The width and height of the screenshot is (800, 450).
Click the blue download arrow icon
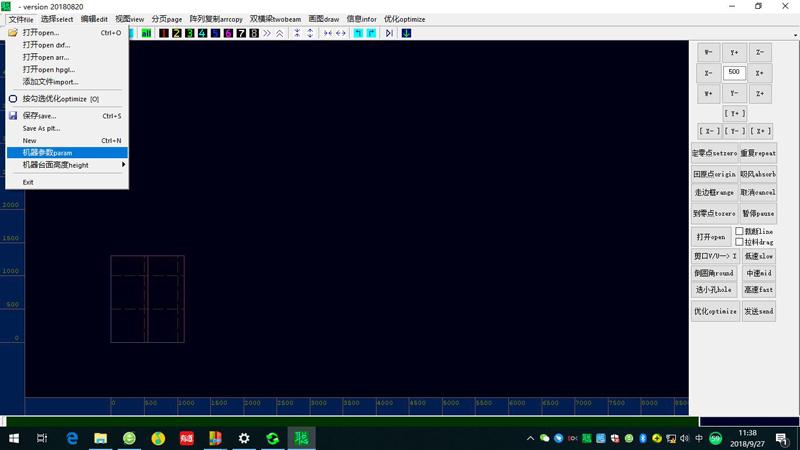pyautogui.click(x=406, y=33)
